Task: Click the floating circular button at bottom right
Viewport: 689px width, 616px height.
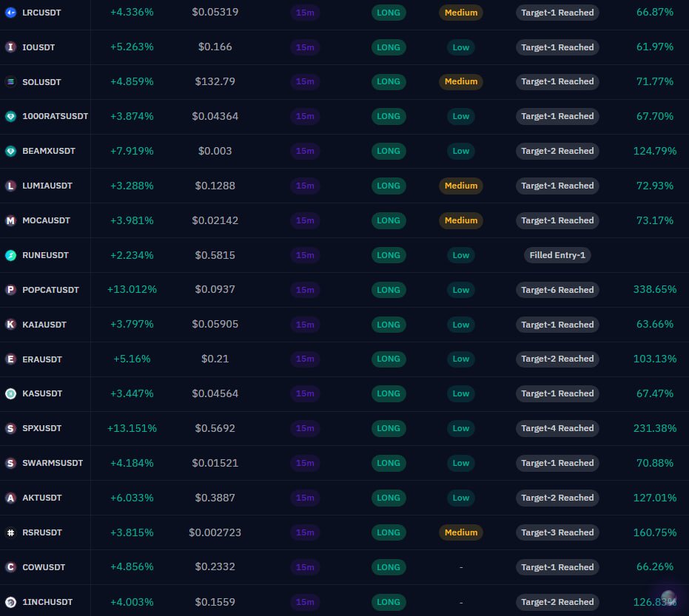Action: click(x=668, y=598)
